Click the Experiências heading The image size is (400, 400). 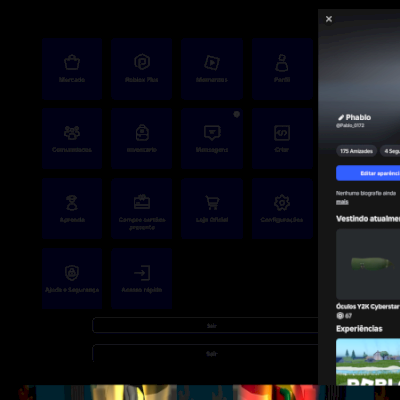(359, 329)
